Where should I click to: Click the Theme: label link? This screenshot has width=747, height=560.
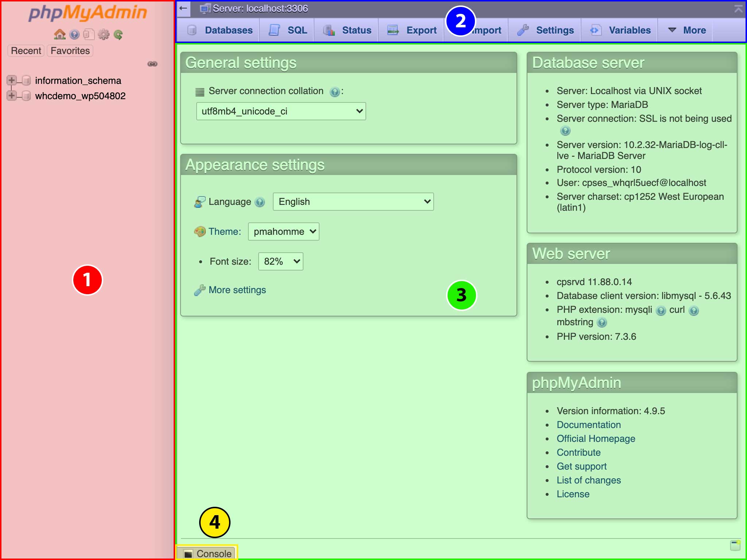click(x=225, y=232)
